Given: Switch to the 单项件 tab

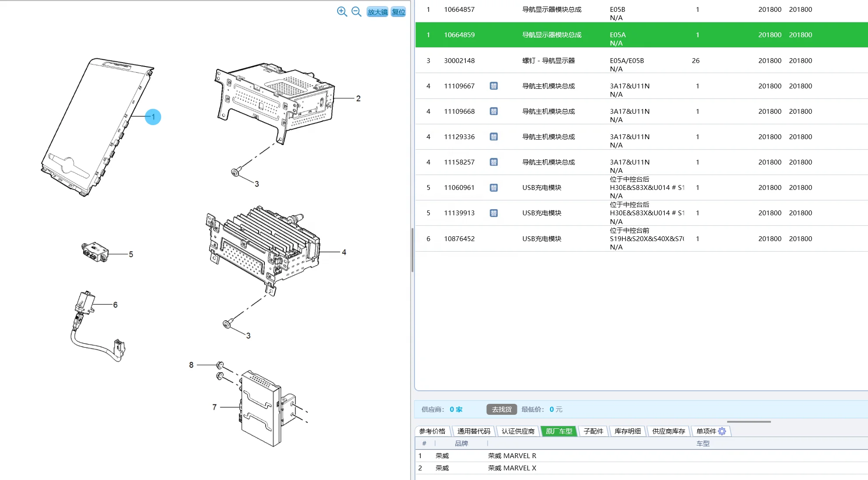Looking at the screenshot, I should pos(706,431).
